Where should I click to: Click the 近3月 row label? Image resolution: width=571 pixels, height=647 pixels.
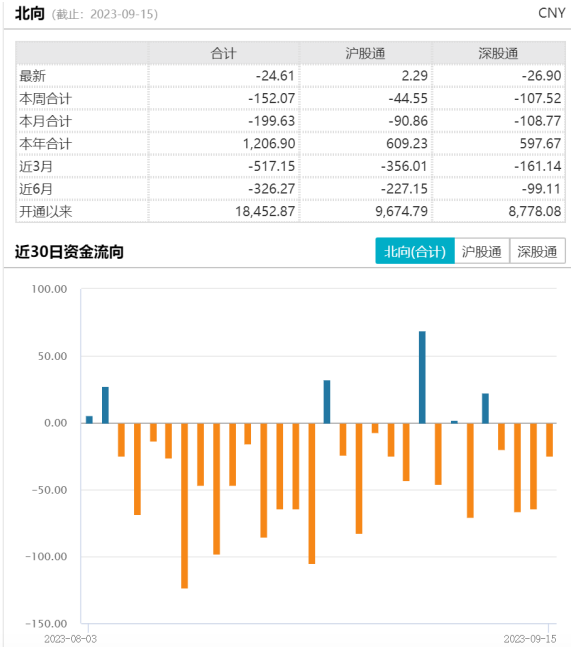click(x=36, y=166)
